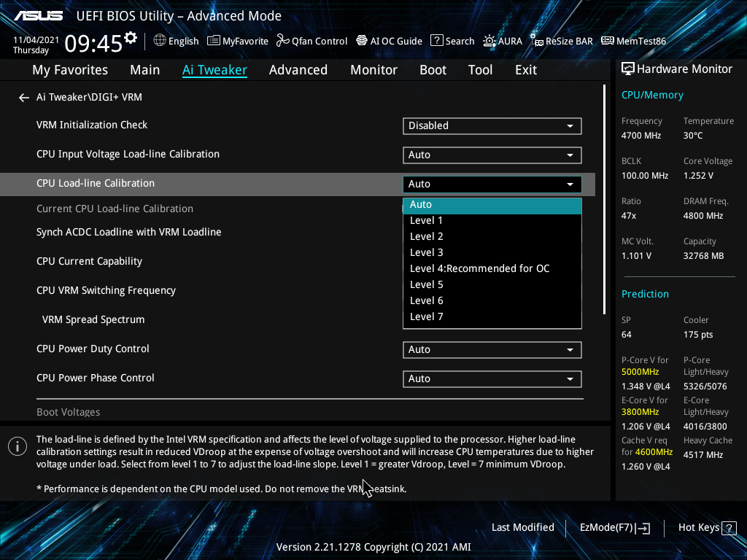Click the MemTest86 memory icon
747x560 pixels.
pos(608,41)
